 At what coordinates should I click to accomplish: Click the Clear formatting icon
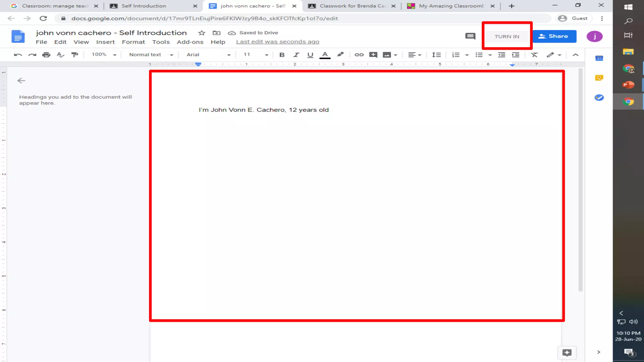[534, 55]
